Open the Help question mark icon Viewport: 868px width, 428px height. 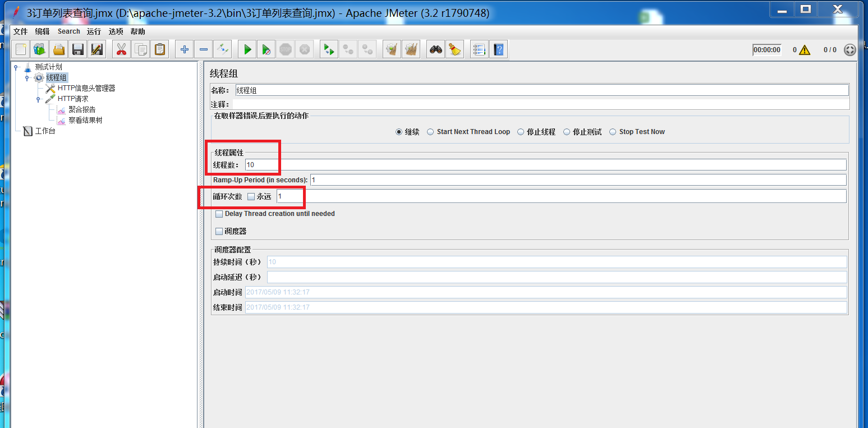click(x=498, y=49)
